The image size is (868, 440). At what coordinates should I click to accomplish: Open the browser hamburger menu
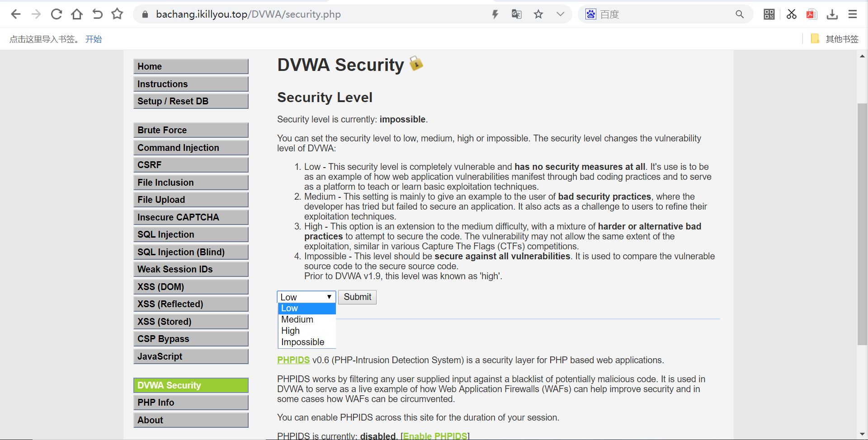[x=853, y=14]
